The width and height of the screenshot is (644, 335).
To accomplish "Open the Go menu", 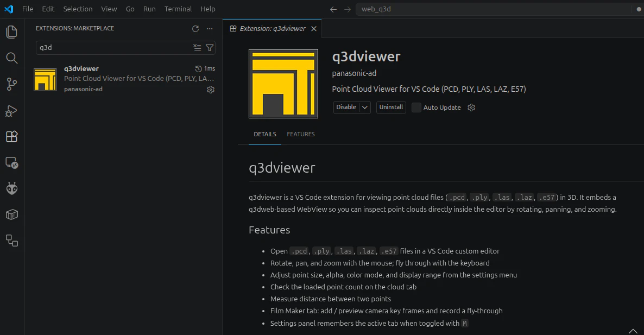I will (130, 9).
